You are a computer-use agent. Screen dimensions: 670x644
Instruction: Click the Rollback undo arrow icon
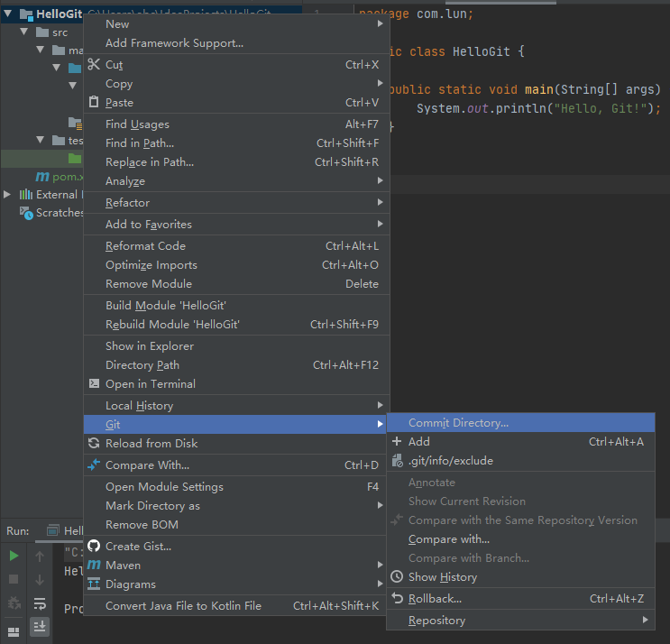click(x=397, y=598)
